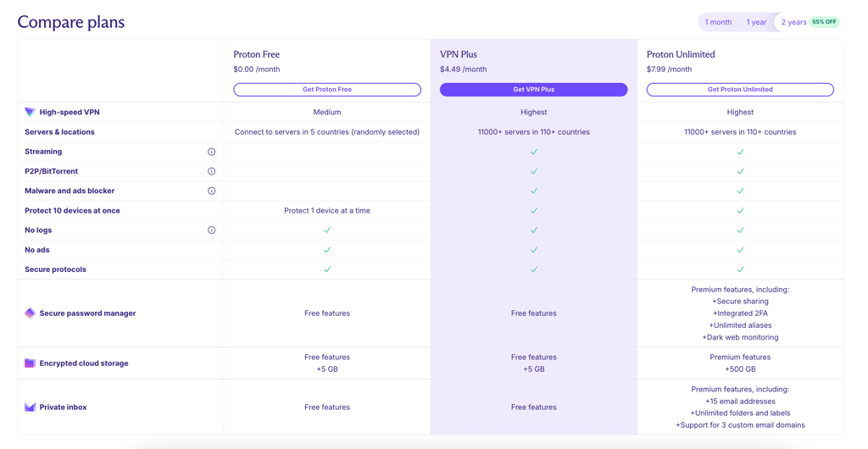Click the No logs checkmark under Proton Unlimited
This screenshot has height=449, width=868.
740,230
